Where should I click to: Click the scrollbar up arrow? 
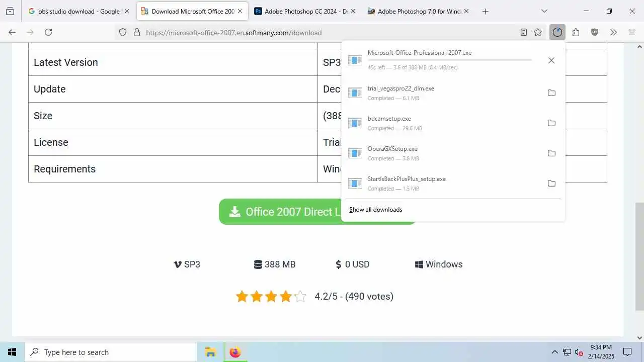point(639,46)
